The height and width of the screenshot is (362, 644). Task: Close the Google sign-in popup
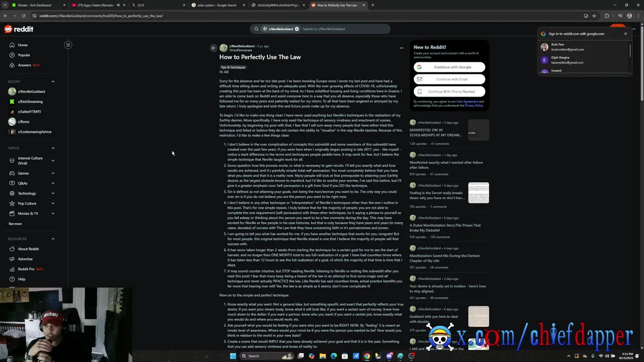coord(625,34)
